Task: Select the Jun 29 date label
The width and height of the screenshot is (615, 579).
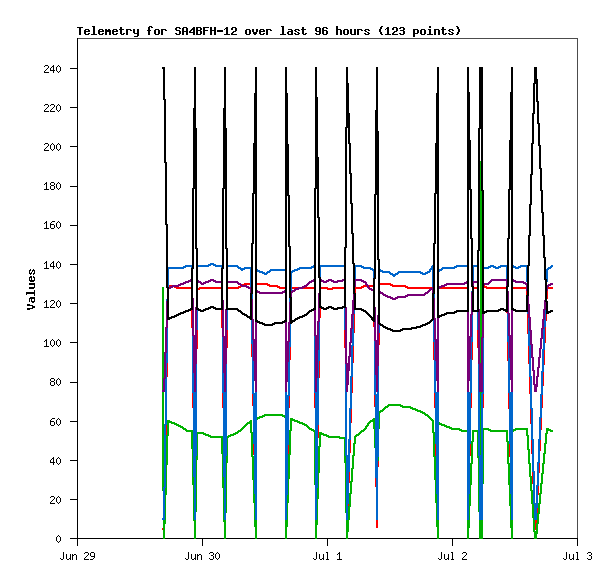Action: 77,554
